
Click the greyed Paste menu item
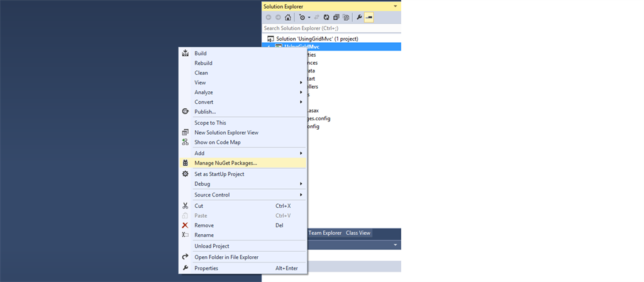tap(243, 215)
